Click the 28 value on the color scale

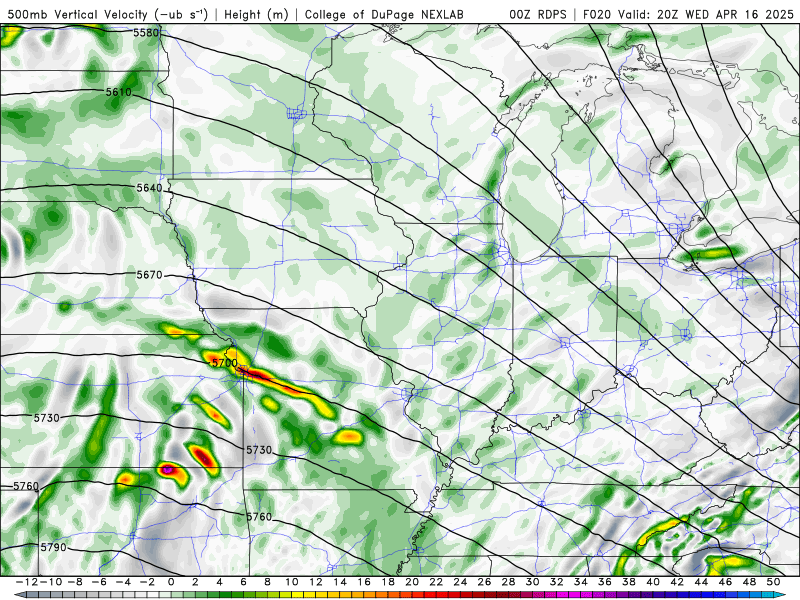(508, 582)
